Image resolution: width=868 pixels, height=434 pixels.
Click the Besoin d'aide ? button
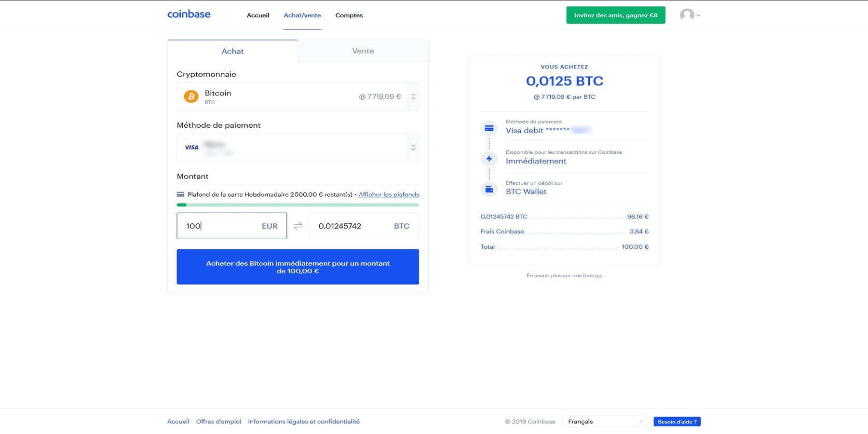pyautogui.click(x=677, y=421)
